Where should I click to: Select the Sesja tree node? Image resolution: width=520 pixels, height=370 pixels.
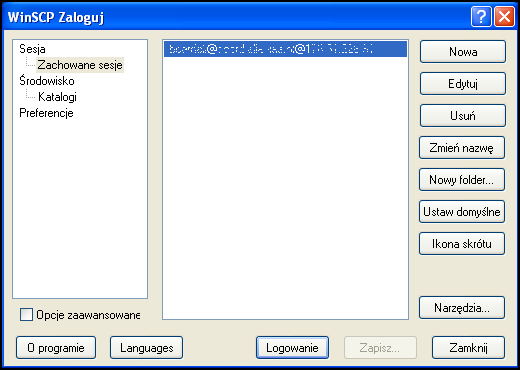32,49
